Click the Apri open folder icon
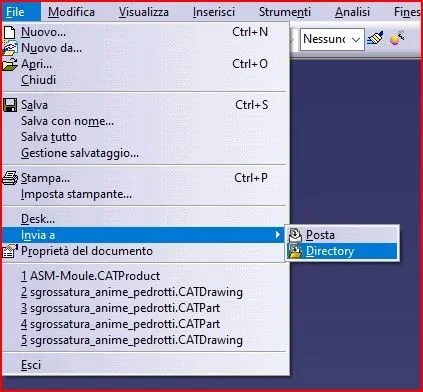 pyautogui.click(x=10, y=64)
